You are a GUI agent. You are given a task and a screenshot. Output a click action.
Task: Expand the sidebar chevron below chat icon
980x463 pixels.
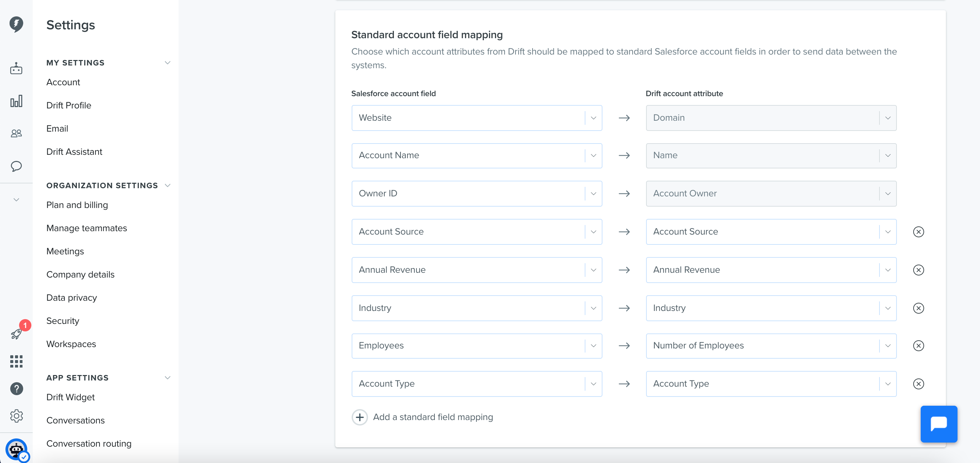tap(16, 199)
